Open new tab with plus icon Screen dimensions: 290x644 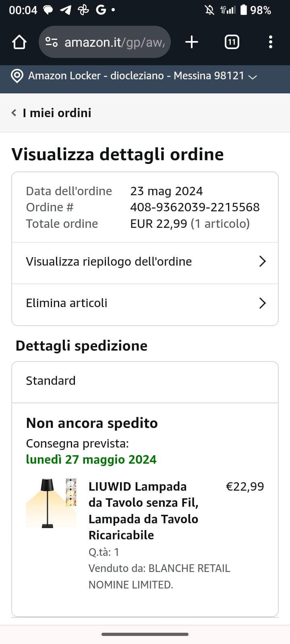[192, 42]
